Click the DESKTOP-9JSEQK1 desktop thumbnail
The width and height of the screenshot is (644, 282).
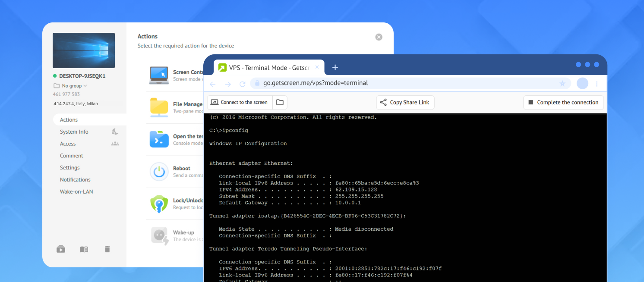tap(84, 50)
